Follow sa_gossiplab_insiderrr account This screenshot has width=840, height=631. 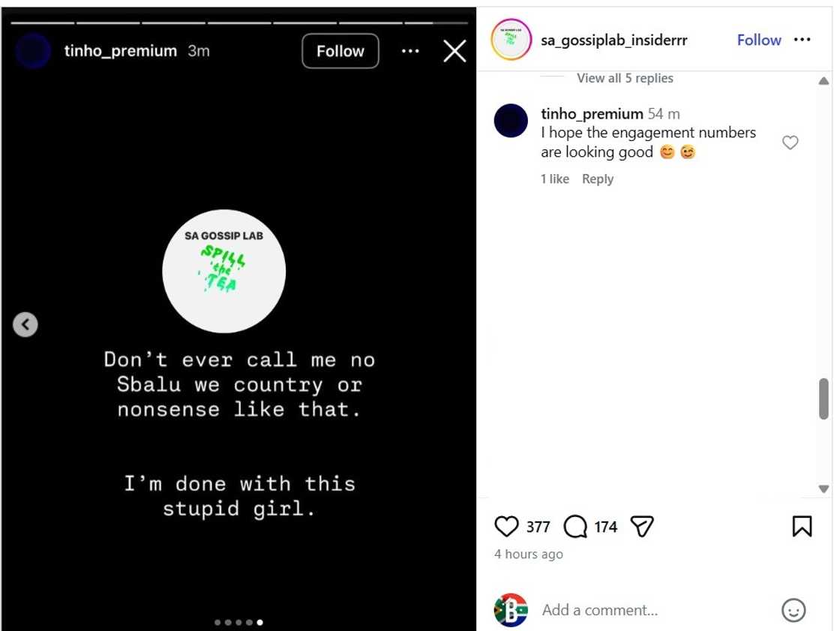tap(758, 40)
